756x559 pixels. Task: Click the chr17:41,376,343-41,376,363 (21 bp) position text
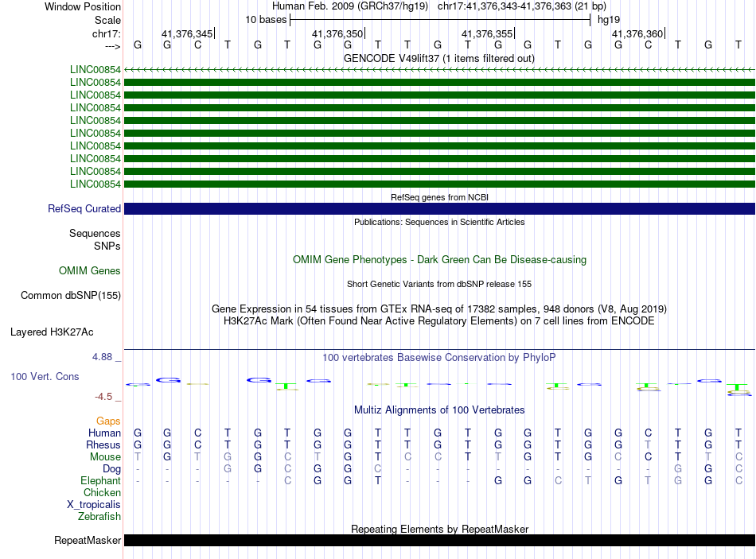coord(522,6)
